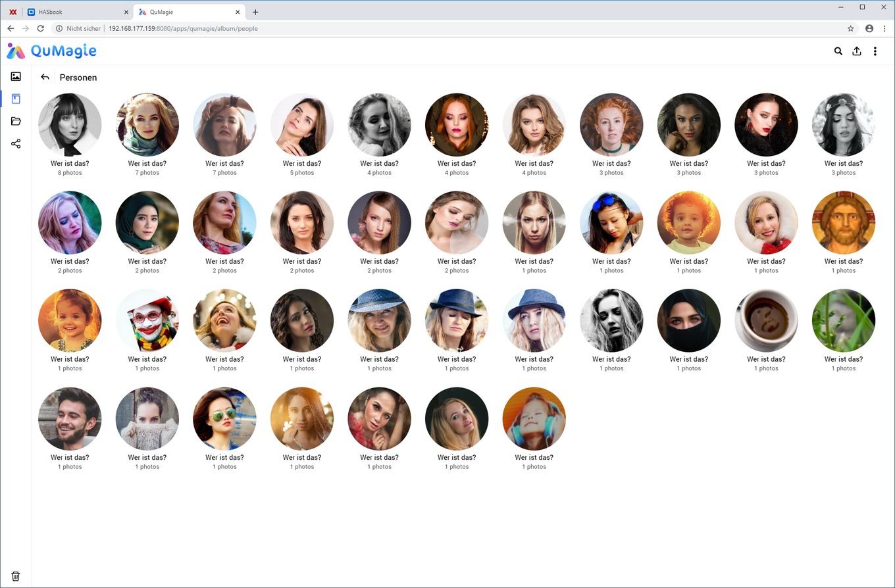Click the '8 photos' label
Viewport: 895px width, 588px height.
coord(70,173)
